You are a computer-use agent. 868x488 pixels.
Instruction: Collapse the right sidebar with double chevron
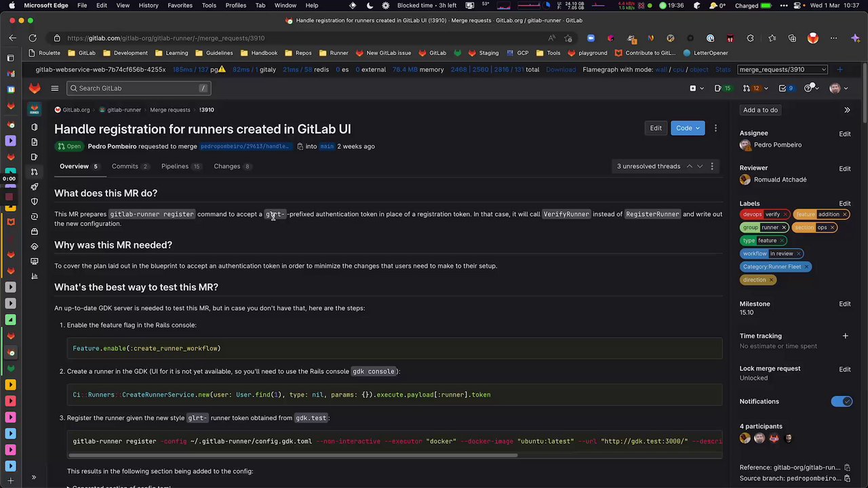847,110
